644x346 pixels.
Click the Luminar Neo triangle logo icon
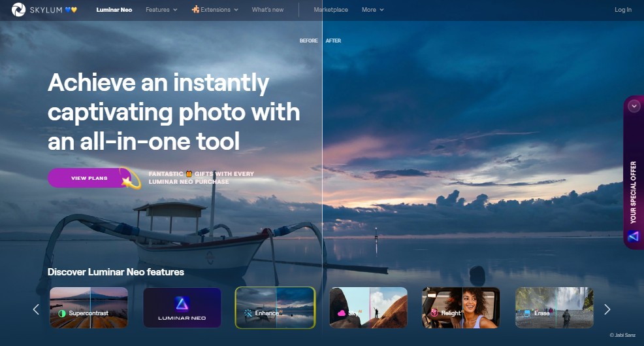coord(182,303)
